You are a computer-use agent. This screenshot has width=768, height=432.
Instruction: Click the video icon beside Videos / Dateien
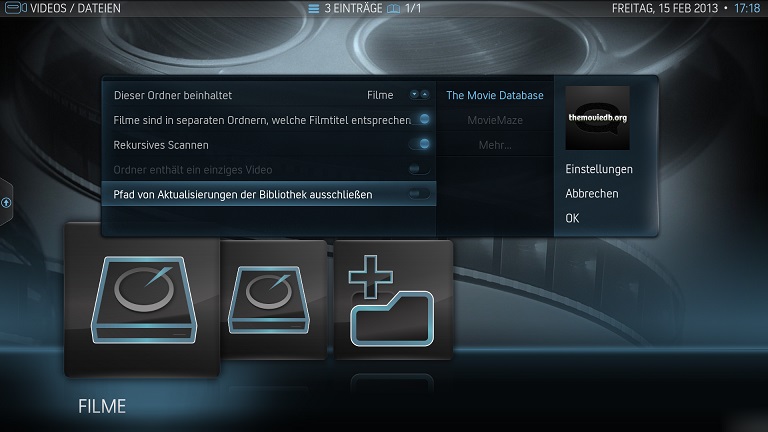pos(16,8)
